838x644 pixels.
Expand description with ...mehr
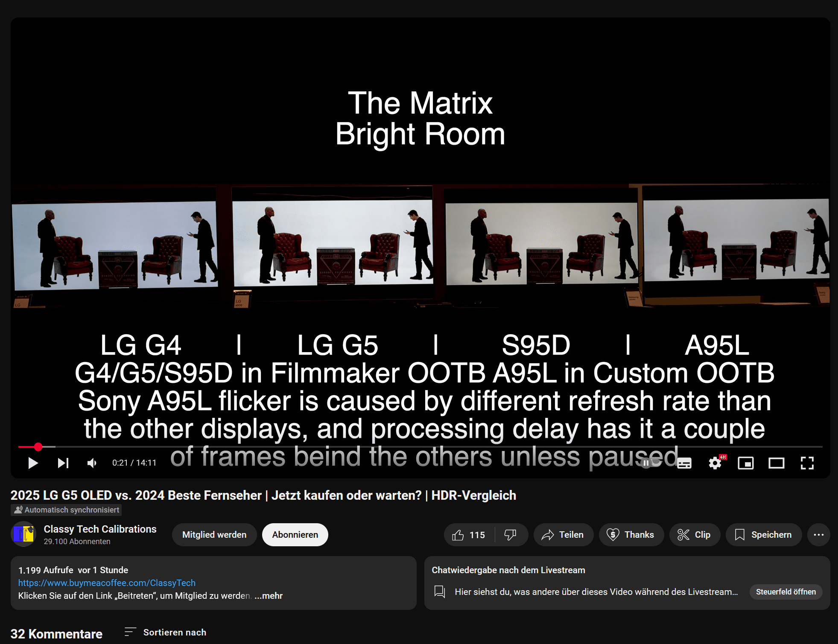click(269, 596)
